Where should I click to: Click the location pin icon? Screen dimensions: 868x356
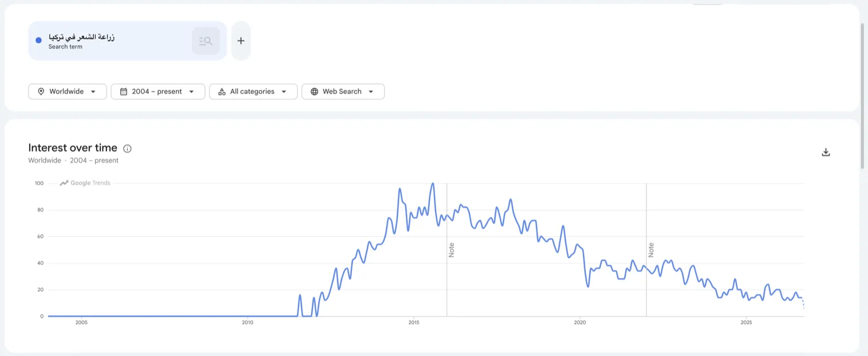pos(41,91)
